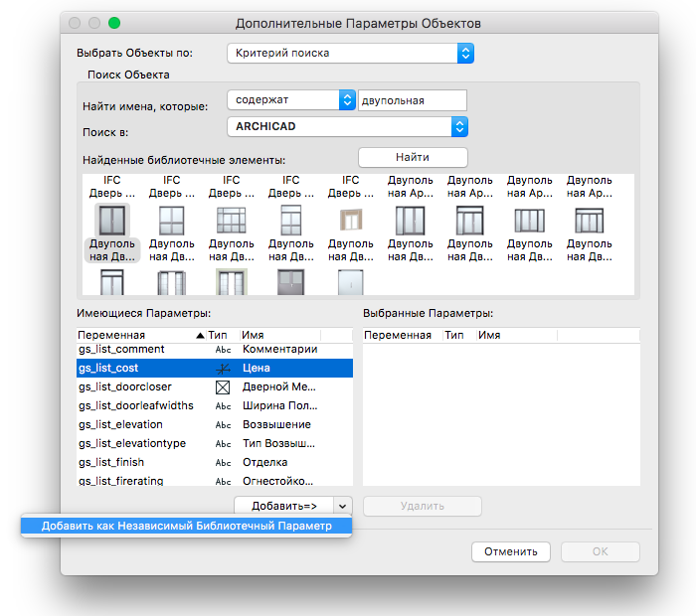This screenshot has height=616, width=696.
Task: Click the Тип Возвыш... parameter name
Action: point(278,443)
